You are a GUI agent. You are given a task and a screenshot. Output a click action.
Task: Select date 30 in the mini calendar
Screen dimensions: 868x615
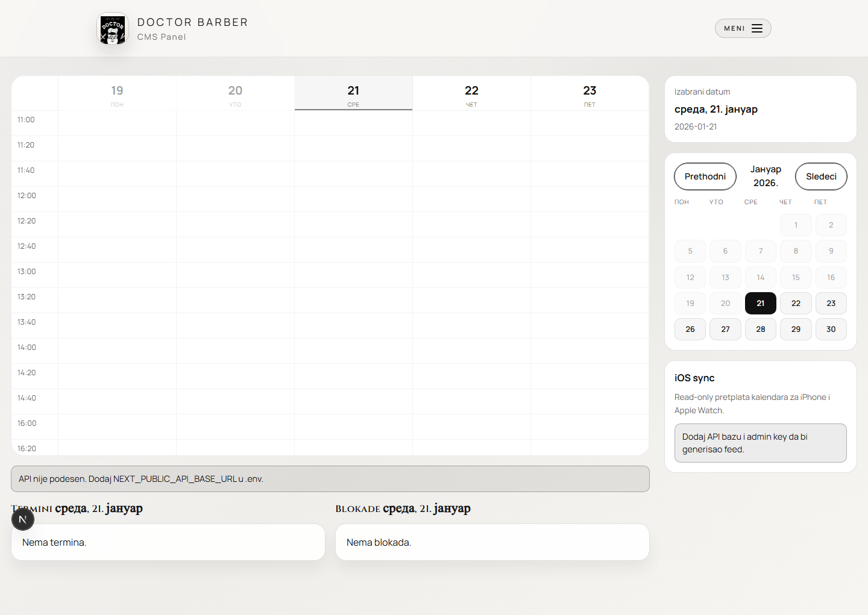click(x=831, y=329)
